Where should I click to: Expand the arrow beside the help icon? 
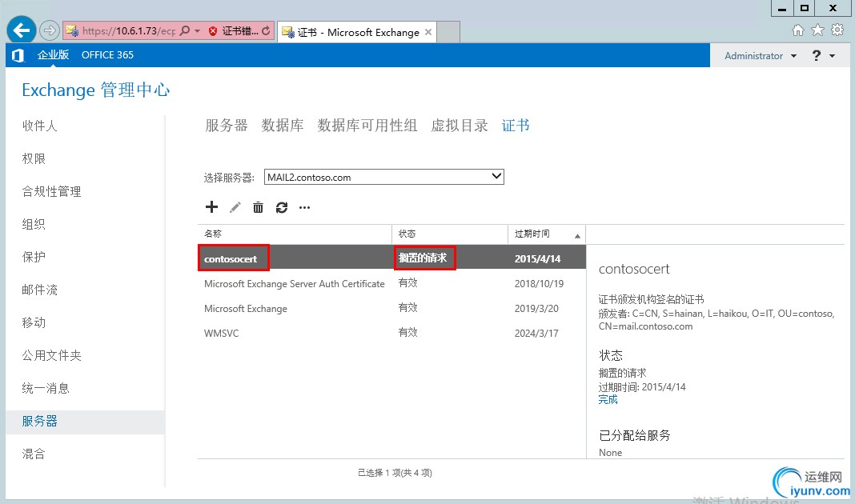(832, 55)
